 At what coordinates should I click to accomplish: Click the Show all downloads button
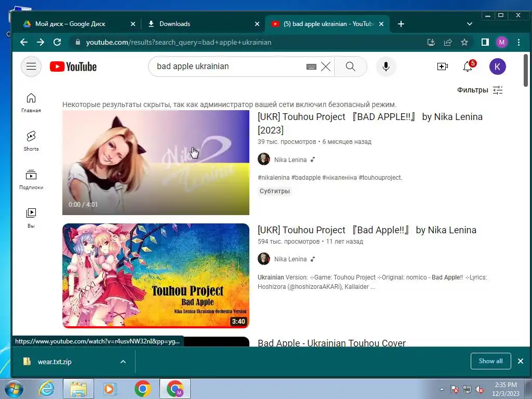(490, 361)
